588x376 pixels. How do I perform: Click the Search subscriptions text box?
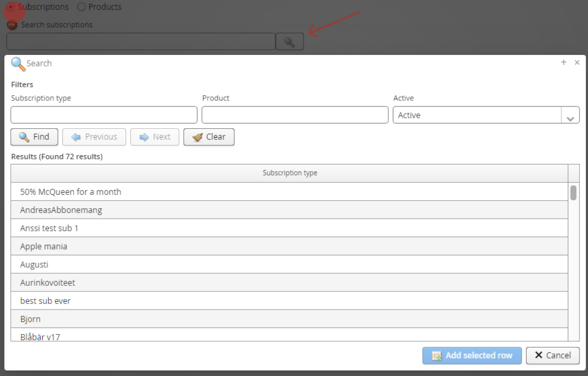click(x=141, y=42)
